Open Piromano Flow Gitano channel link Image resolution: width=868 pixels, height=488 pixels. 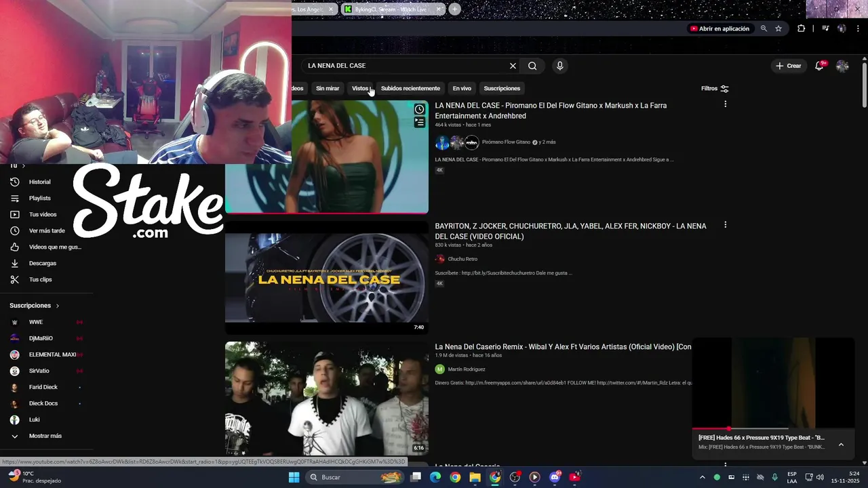(506, 142)
